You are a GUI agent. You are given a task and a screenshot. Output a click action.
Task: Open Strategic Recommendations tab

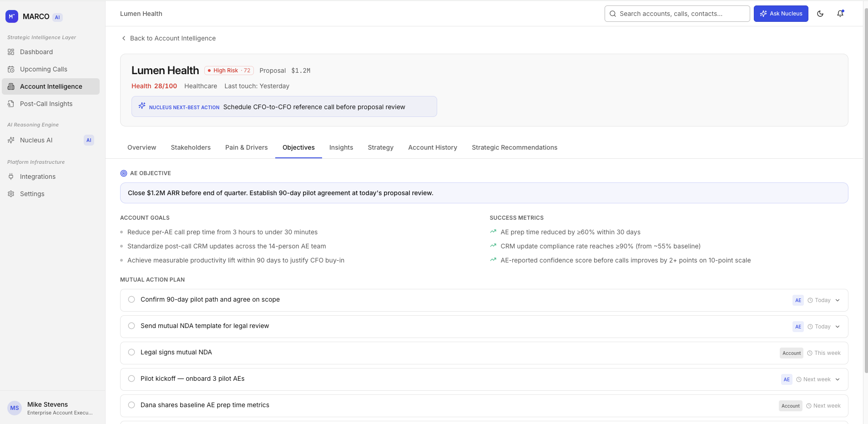coord(515,147)
